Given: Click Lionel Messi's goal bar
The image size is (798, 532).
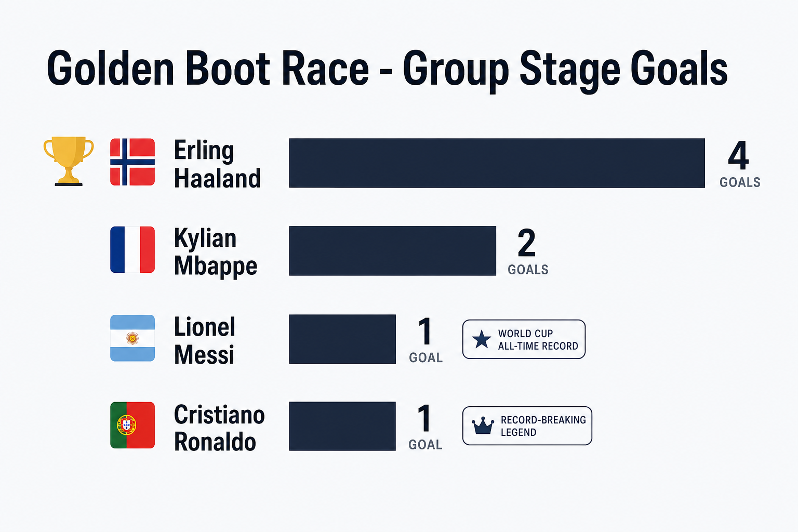Looking at the screenshot, I should (x=342, y=339).
